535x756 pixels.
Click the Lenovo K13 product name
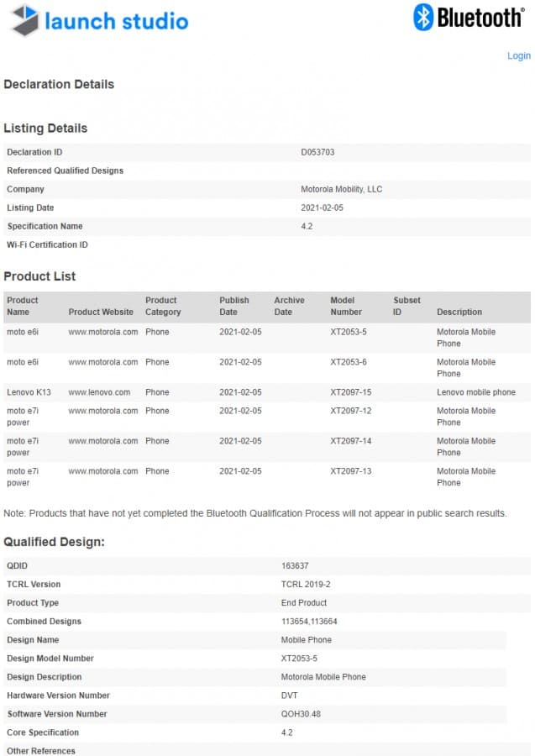pos(29,392)
